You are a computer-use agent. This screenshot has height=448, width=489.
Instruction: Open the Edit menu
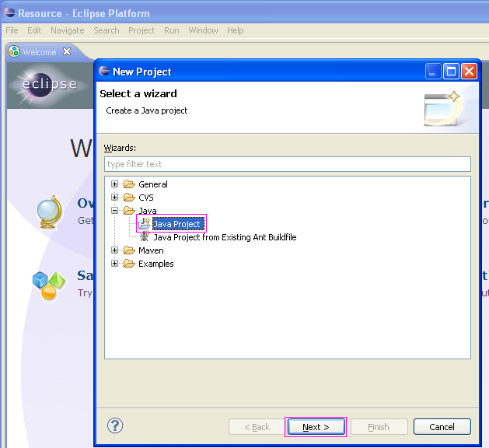click(34, 30)
